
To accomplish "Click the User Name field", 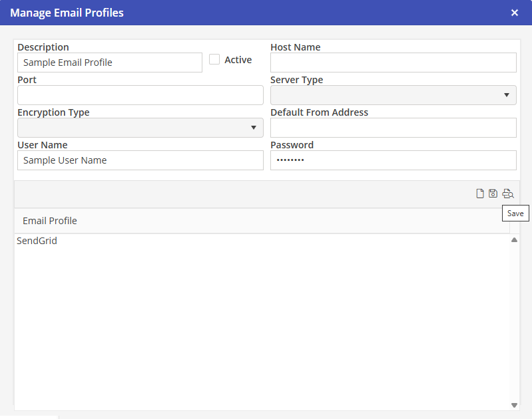I will coord(140,160).
